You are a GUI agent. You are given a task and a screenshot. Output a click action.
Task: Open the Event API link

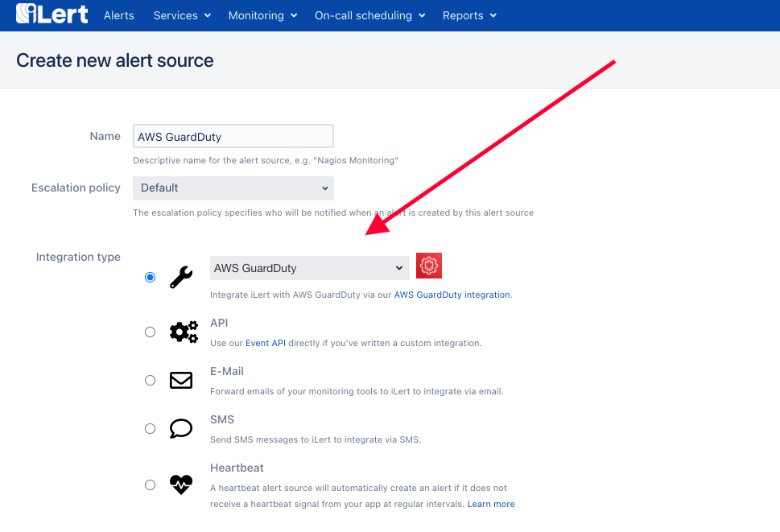coord(266,343)
